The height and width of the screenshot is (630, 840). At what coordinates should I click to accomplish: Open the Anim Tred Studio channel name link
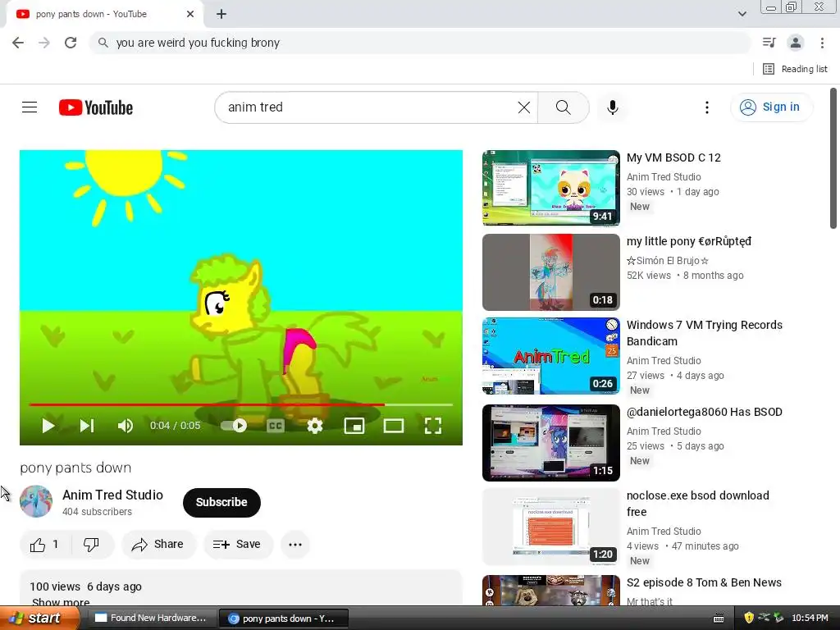coord(112,495)
